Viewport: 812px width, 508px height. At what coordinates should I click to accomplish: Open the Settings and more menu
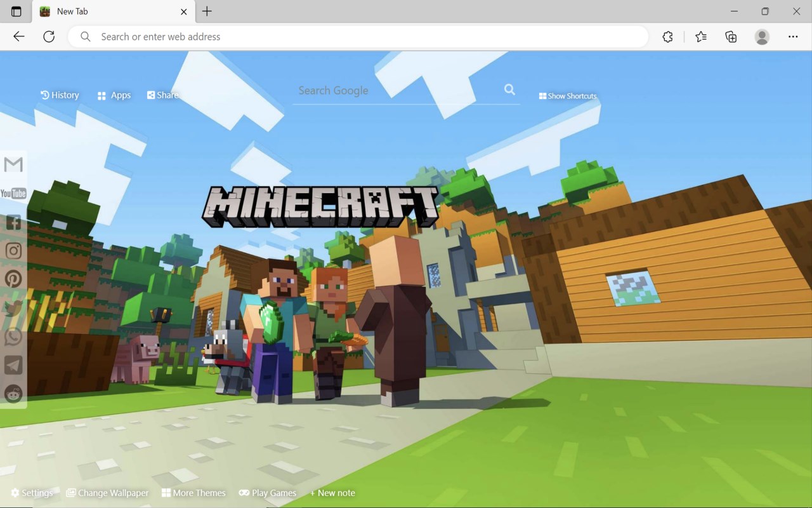pos(793,37)
